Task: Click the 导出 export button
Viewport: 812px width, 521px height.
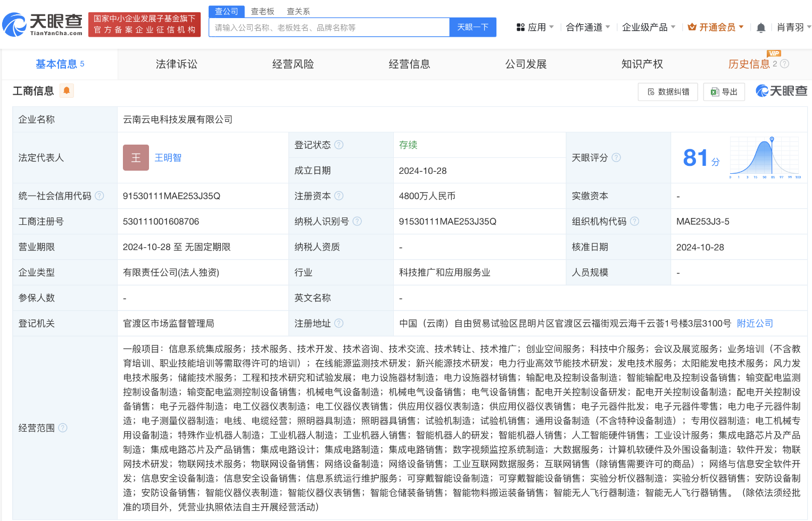Action: (724, 92)
